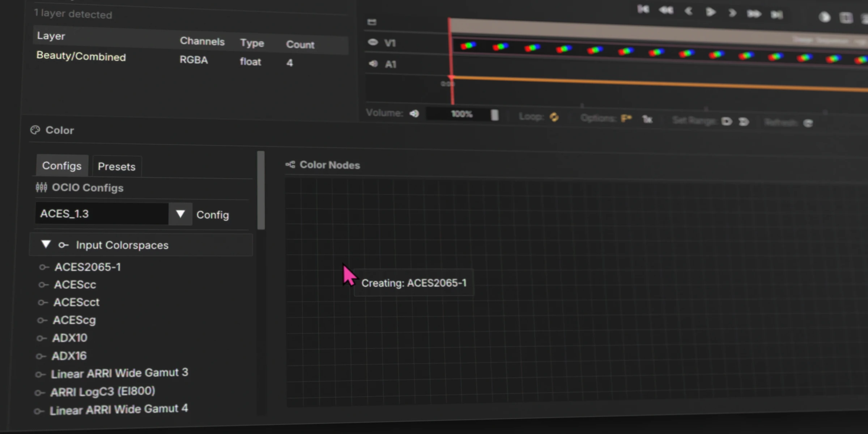Click the 1x playback speed option
This screenshot has height=434, width=868.
click(x=647, y=119)
